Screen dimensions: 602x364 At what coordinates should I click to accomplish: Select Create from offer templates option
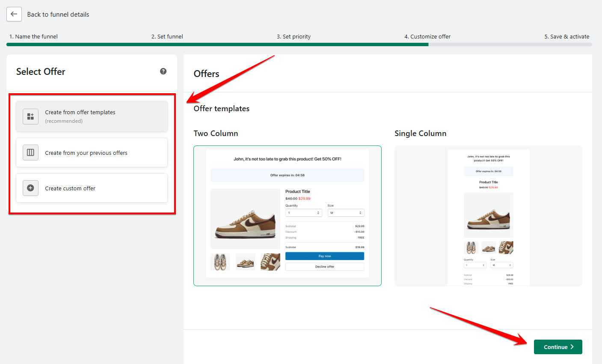pyautogui.click(x=92, y=116)
